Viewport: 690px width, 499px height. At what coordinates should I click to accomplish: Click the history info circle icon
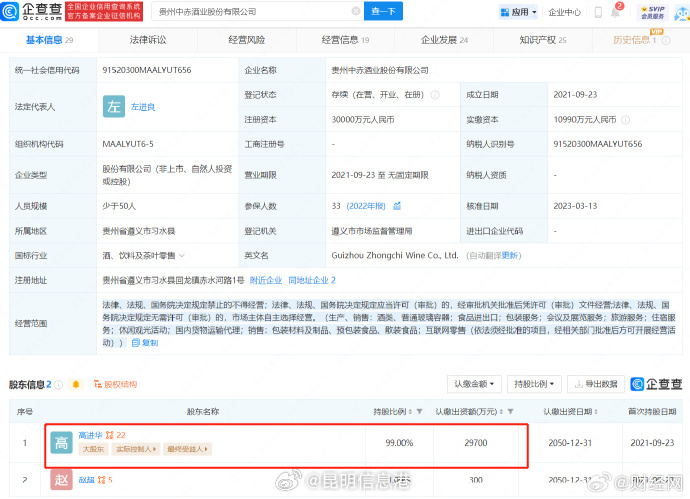[666, 40]
